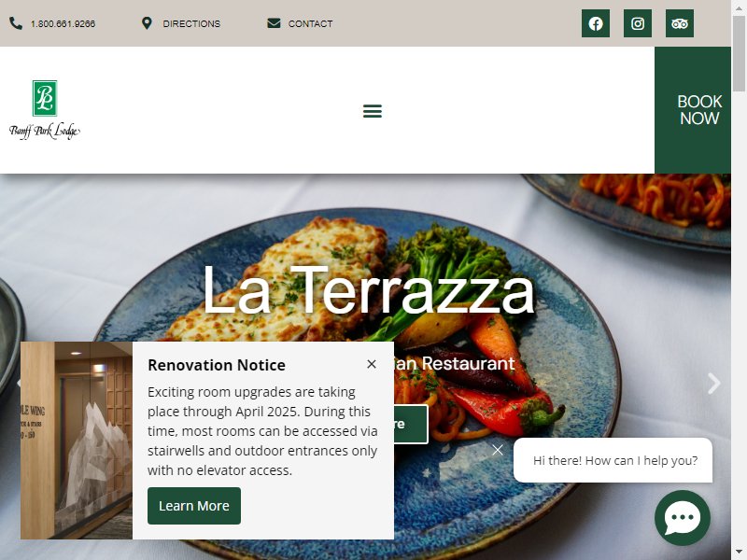The image size is (747, 560).
Task: Click the page's vertical scrollbar thumb
Action: pos(739,53)
